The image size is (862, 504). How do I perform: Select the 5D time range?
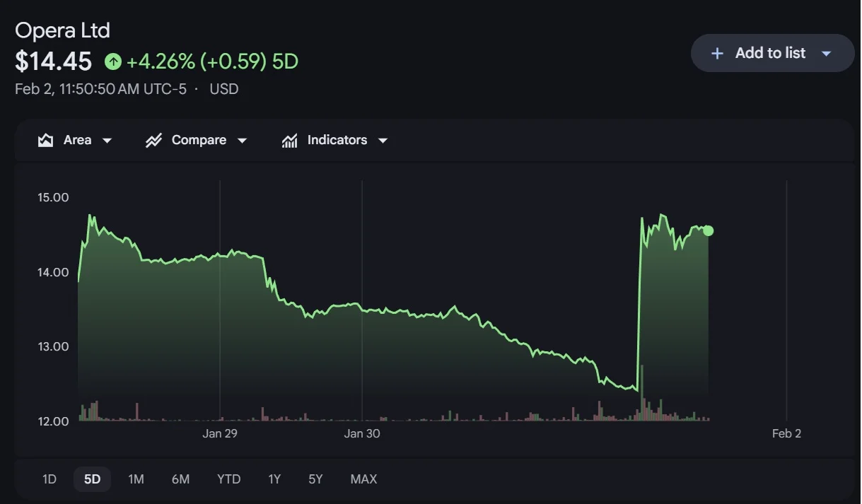pos(92,479)
